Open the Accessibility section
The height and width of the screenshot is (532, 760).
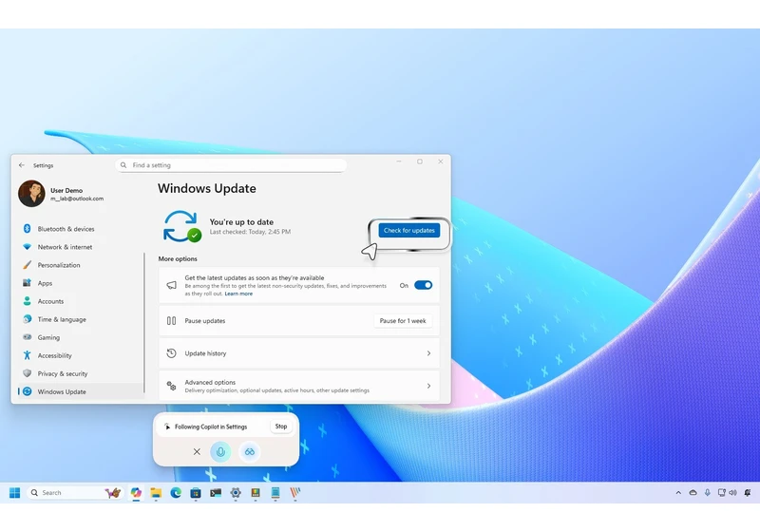pyautogui.click(x=54, y=355)
